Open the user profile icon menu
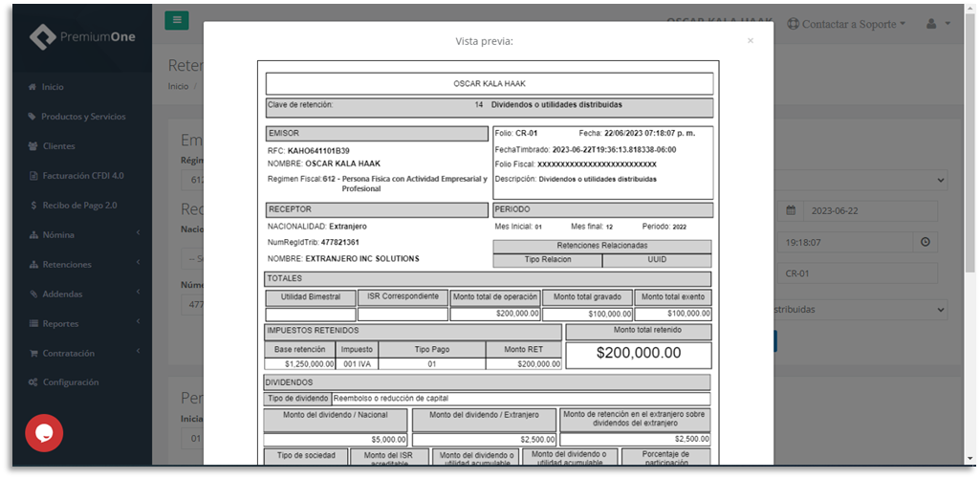Viewport: 980px width, 479px height. [x=933, y=24]
